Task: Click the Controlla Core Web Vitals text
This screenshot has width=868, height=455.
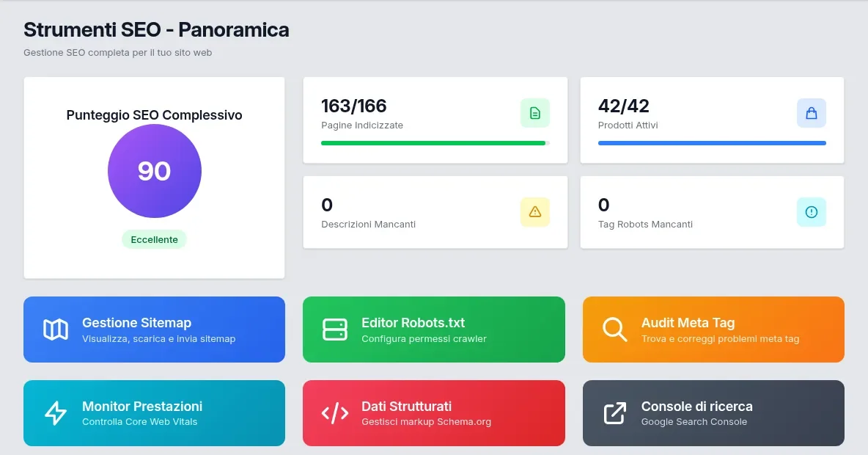Action: click(139, 422)
